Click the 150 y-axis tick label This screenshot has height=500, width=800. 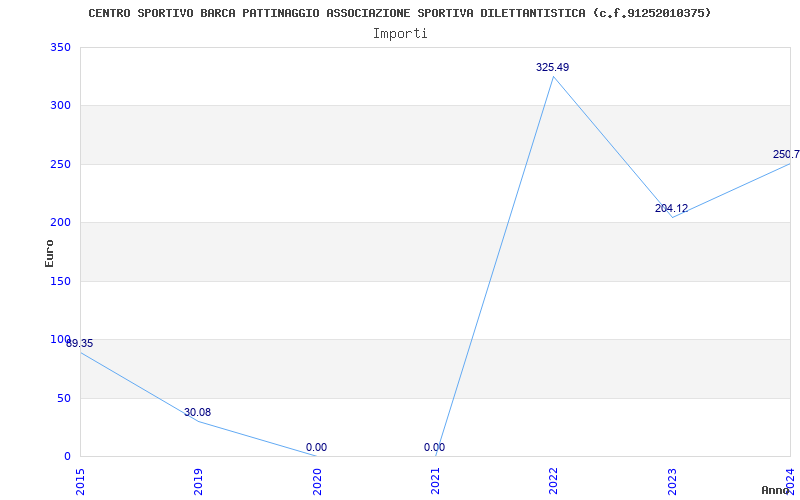click(60, 281)
